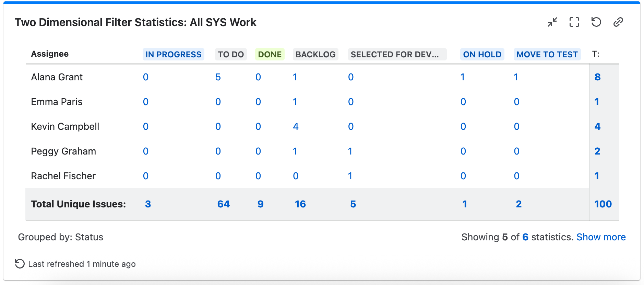Open total 5 Selected for Dev issues
The height and width of the screenshot is (285, 644).
tap(353, 204)
